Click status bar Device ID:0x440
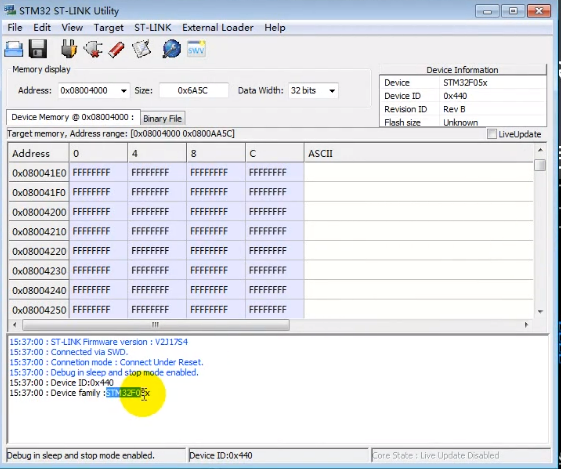Viewport: 561px width, 469px height. click(x=221, y=455)
